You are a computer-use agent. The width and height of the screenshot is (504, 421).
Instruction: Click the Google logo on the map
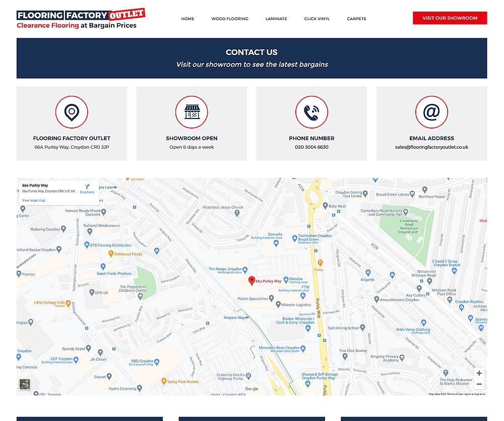point(251,389)
